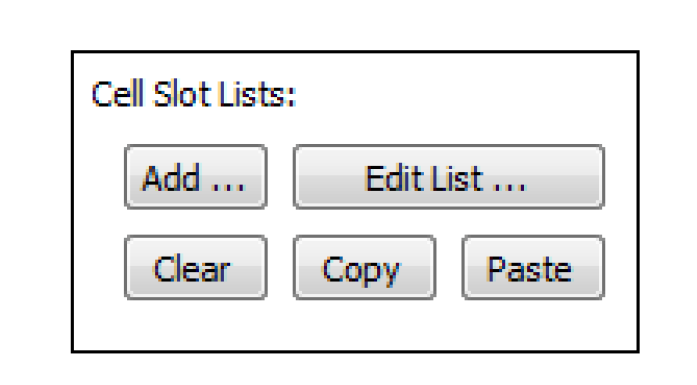Edit the existing slot list
Screen dimensions: 697x385
click(449, 177)
